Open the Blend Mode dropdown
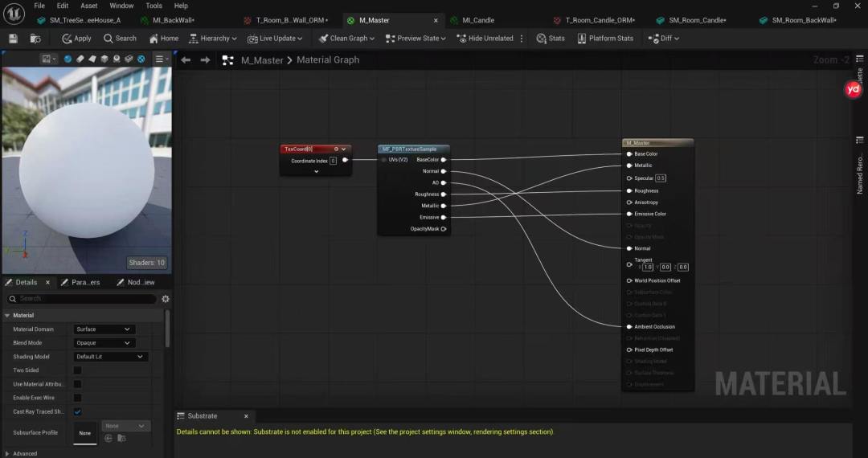 pos(104,343)
